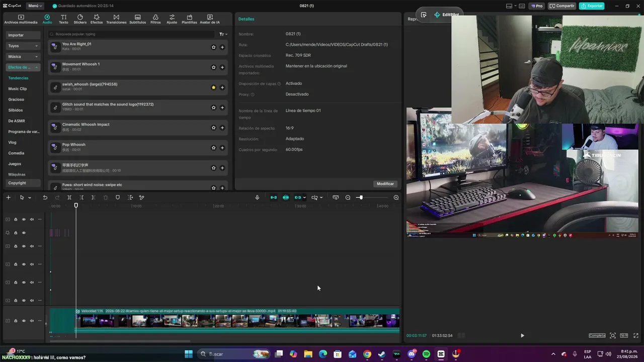Open the EditPilot assistant
644x362 pixels.
447,15
